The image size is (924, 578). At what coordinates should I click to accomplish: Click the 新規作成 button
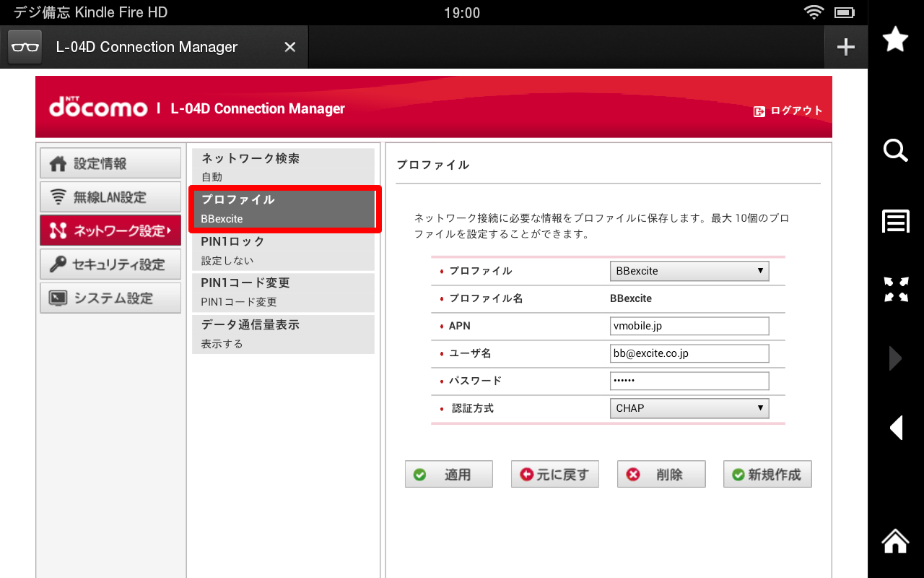[767, 474]
